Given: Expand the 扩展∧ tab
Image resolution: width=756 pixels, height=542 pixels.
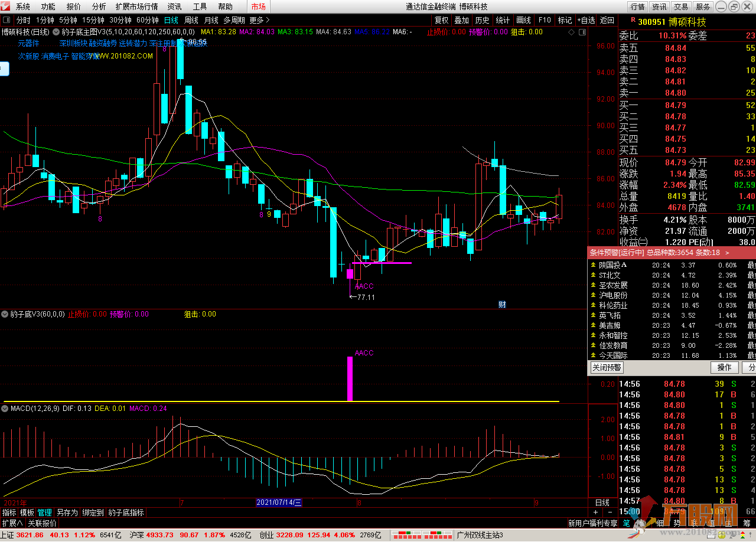Looking at the screenshot, I should (12, 523).
